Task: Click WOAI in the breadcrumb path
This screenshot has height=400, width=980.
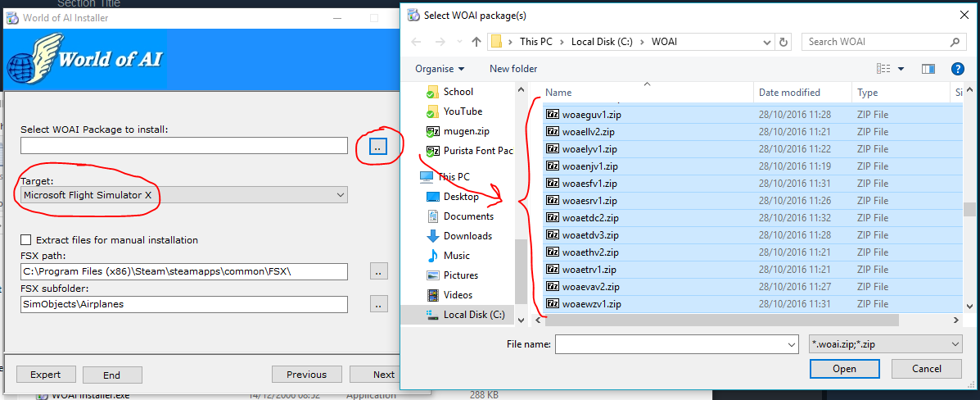Action: click(x=664, y=42)
